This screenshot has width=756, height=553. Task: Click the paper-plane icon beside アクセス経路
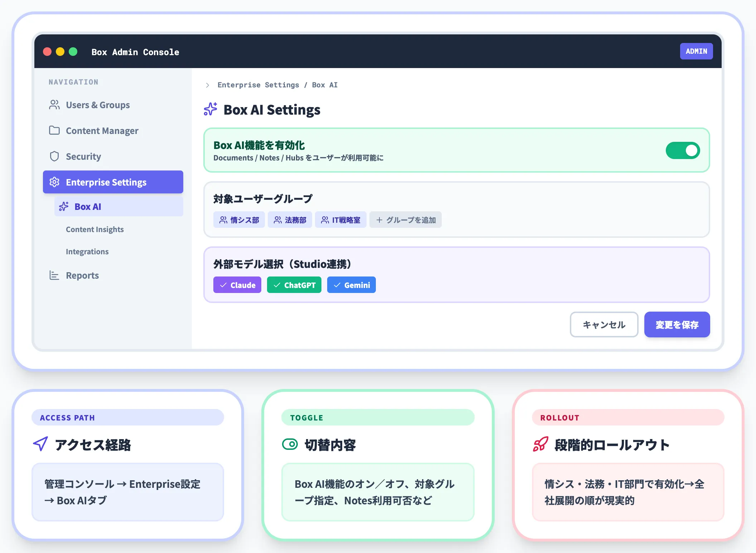tap(40, 444)
